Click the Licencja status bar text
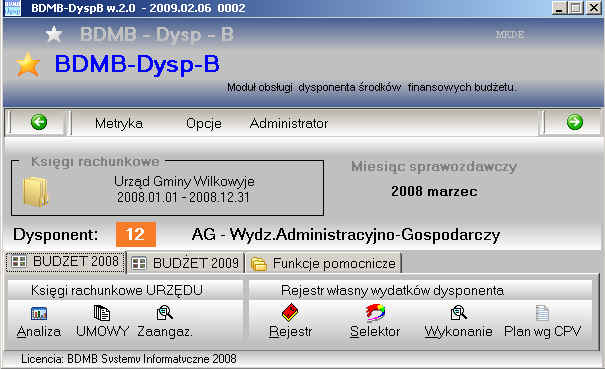This screenshot has width=605, height=369. click(128, 359)
